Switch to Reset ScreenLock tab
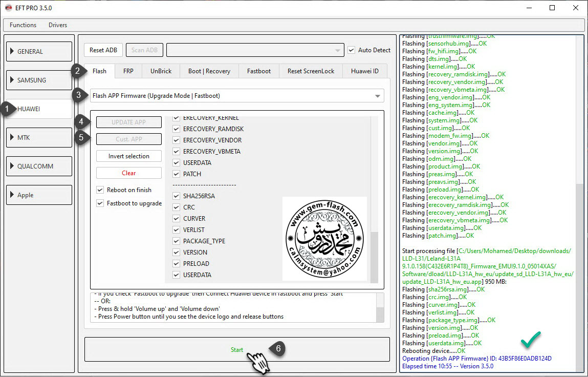This screenshot has width=588, height=377. 311,71
